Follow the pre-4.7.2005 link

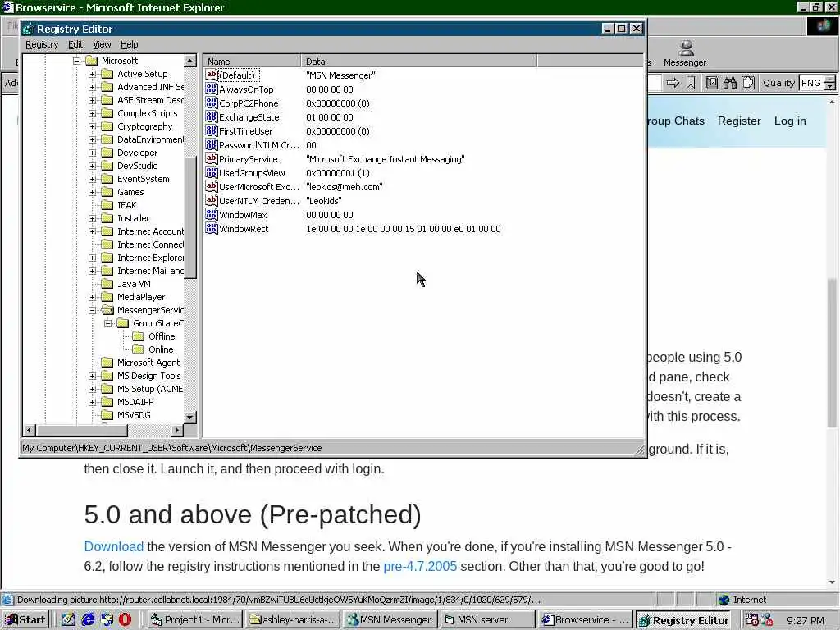tap(420, 566)
